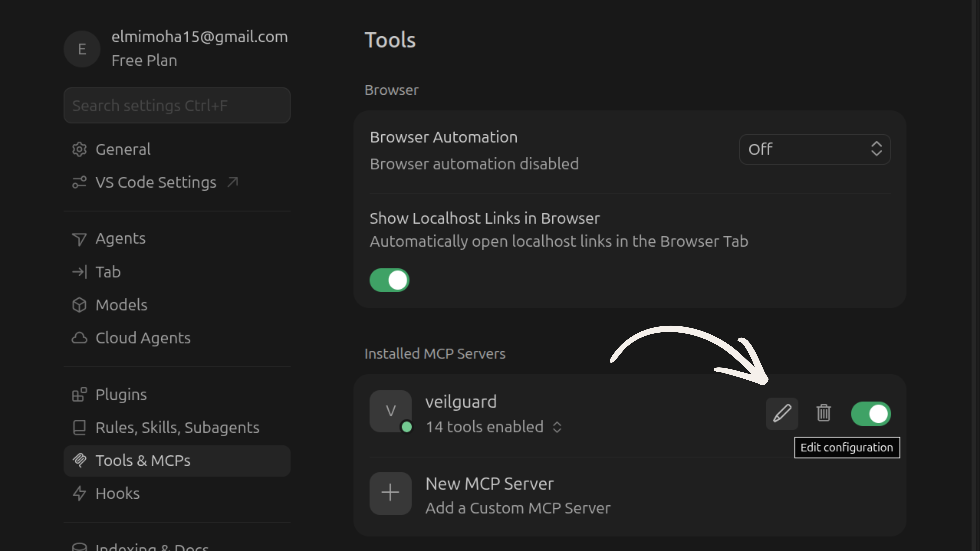Open Rules, Skills, Subagents section
Screen dimensions: 980x551
(177, 428)
